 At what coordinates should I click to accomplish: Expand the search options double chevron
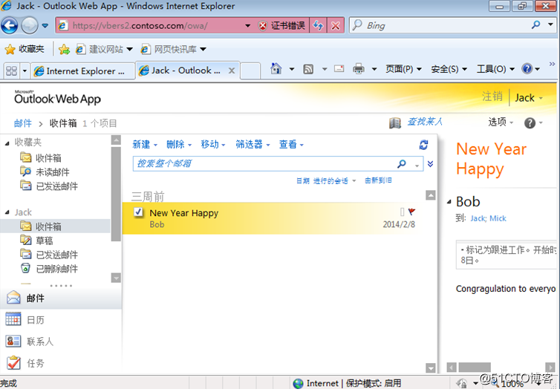pos(430,164)
